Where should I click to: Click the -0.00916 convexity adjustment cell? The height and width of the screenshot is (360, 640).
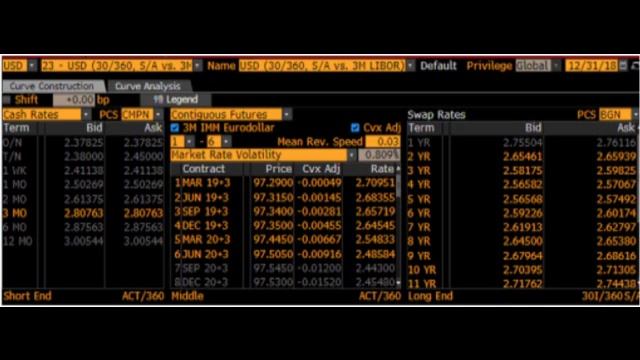319,254
